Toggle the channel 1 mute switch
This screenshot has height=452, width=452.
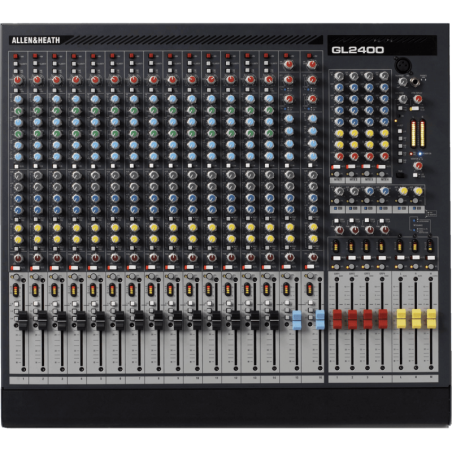coord(16,268)
